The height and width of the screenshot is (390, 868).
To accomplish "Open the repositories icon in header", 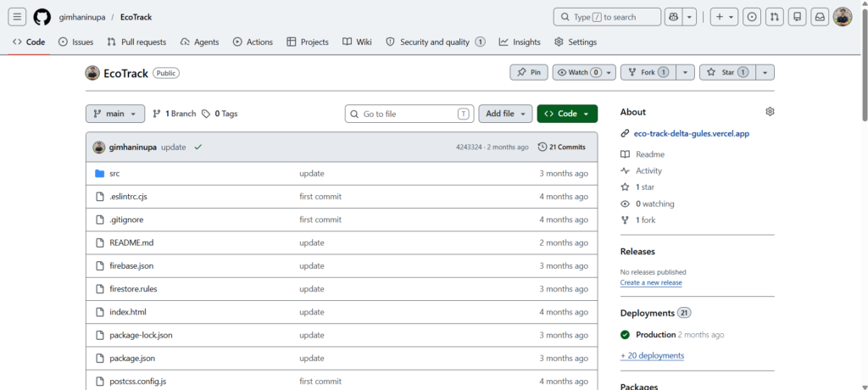I will tap(797, 17).
